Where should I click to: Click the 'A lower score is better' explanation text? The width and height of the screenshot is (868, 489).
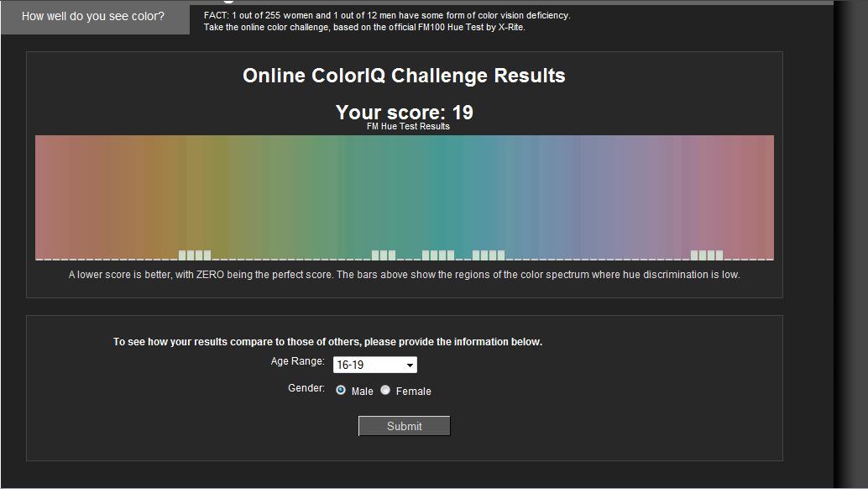[404, 275]
